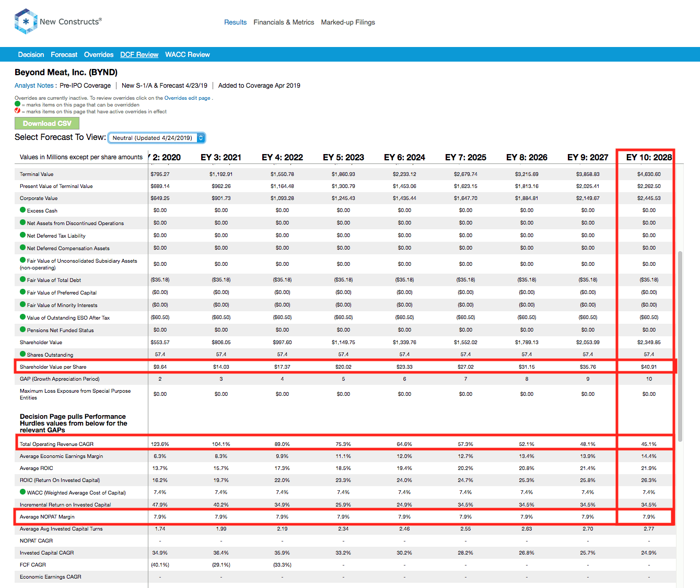The image size is (700, 588).
Task: Click the Total Operating Revenue CAGR row label
Action: tap(56, 444)
